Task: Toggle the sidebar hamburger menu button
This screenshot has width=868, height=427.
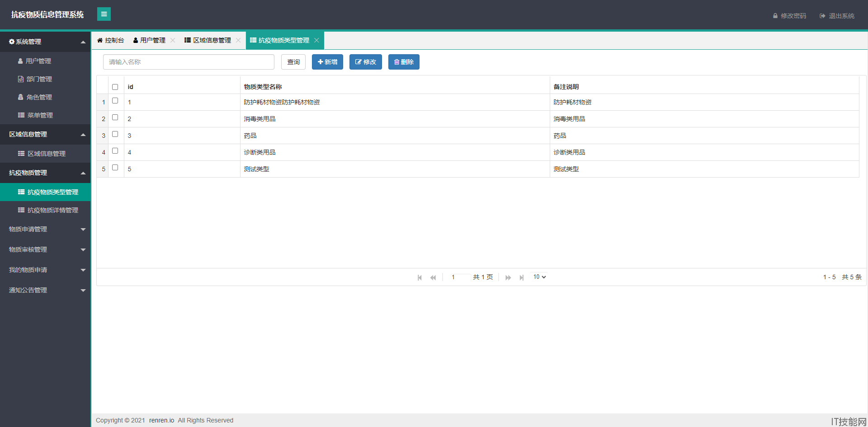Action: click(x=104, y=14)
